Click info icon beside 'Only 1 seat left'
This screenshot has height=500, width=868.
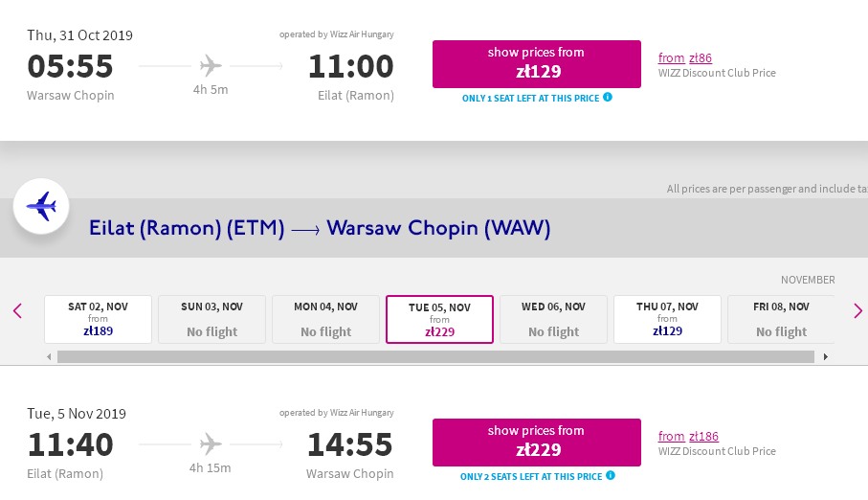(608, 97)
